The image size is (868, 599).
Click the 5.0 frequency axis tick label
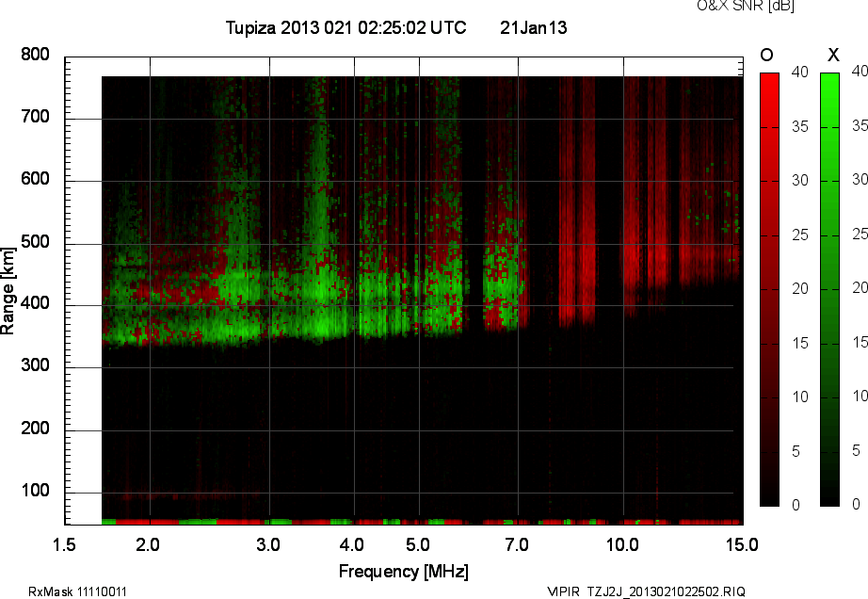tap(418, 544)
